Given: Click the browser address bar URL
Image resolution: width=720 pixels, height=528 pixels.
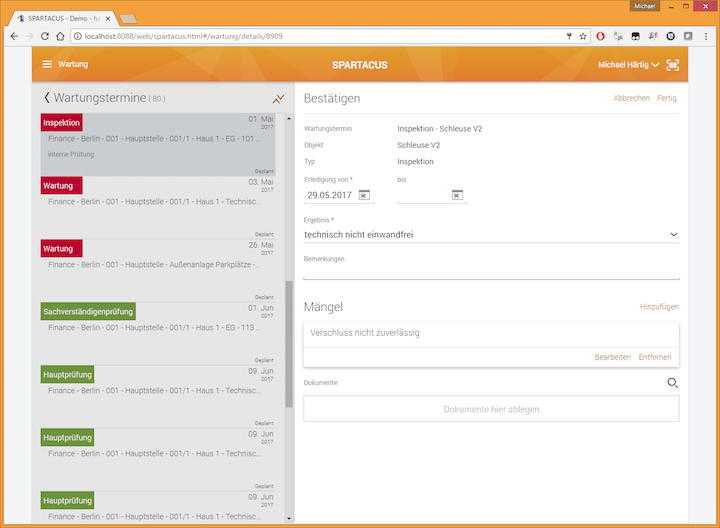Looking at the screenshot, I should tap(184, 36).
